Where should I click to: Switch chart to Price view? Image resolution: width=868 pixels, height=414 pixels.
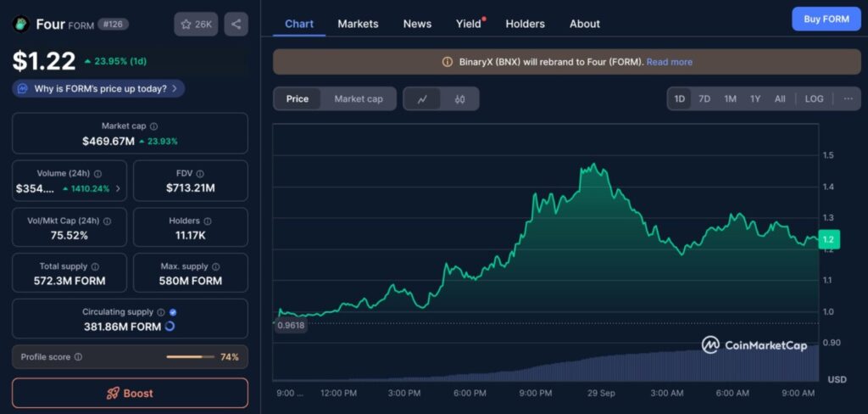298,99
